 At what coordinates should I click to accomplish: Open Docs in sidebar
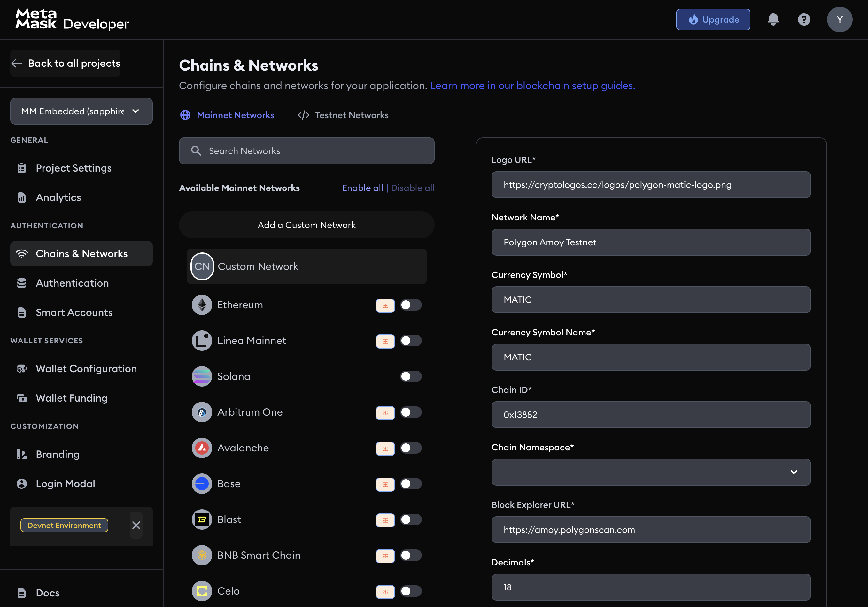point(81,593)
